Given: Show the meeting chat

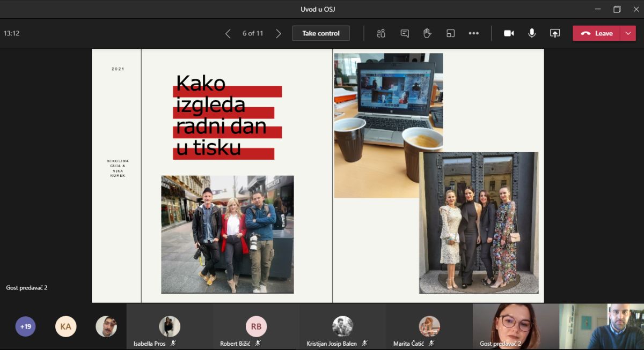Looking at the screenshot, I should tap(405, 33).
